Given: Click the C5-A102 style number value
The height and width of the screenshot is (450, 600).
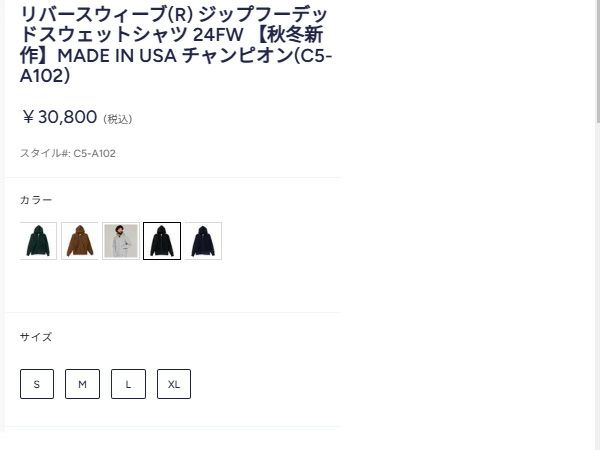Looking at the screenshot, I should tap(95, 153).
